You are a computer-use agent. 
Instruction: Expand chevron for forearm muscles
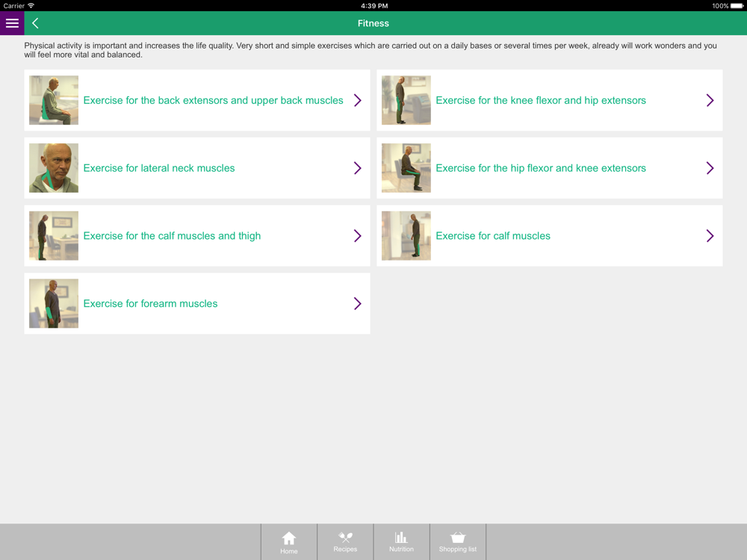(x=358, y=303)
